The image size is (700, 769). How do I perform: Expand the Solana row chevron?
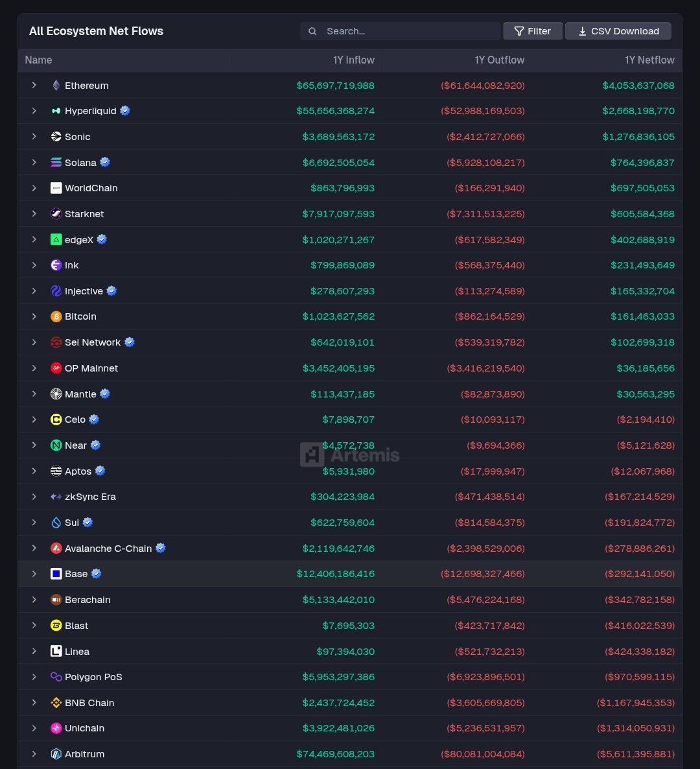click(34, 162)
